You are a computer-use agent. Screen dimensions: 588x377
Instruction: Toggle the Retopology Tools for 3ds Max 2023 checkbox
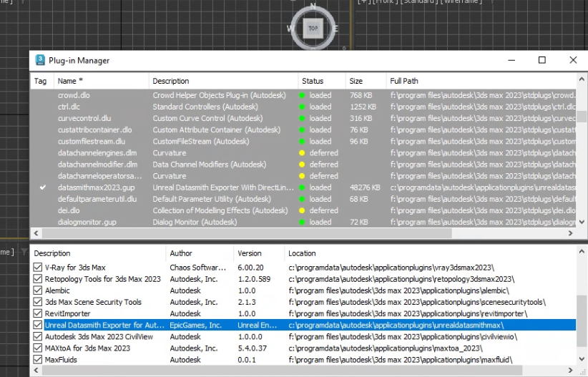coord(37,279)
